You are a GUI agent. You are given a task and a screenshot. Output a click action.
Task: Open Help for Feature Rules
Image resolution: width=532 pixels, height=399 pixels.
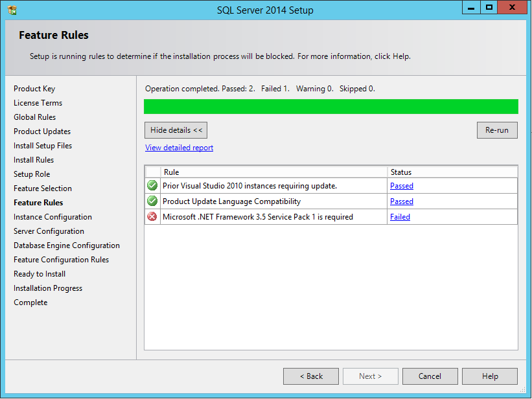490,376
